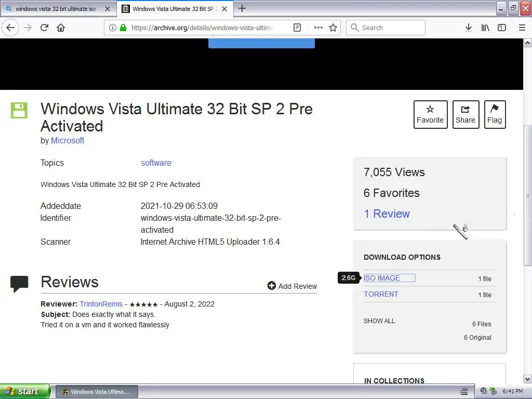The image size is (532, 399).
Task: Share this archive item
Action: point(465,114)
